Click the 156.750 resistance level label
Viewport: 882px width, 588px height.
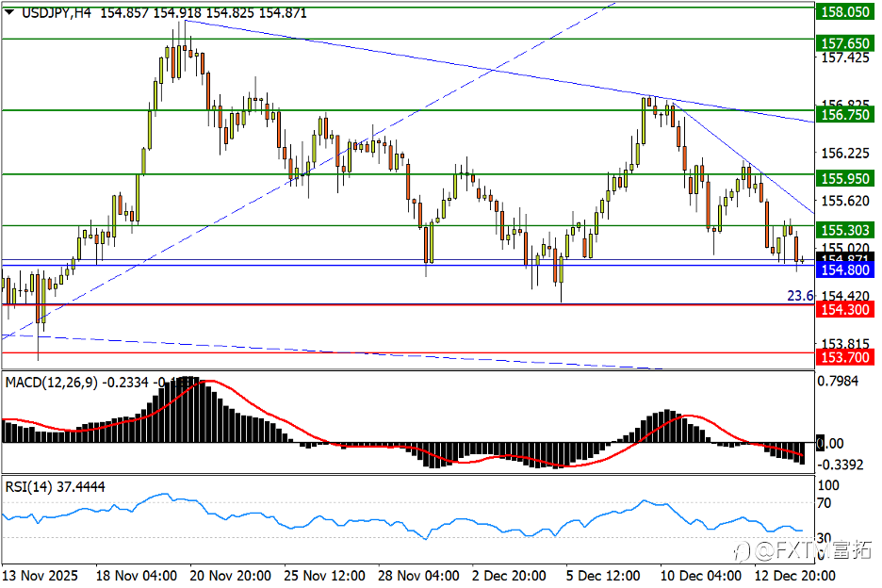pyautogui.click(x=845, y=115)
